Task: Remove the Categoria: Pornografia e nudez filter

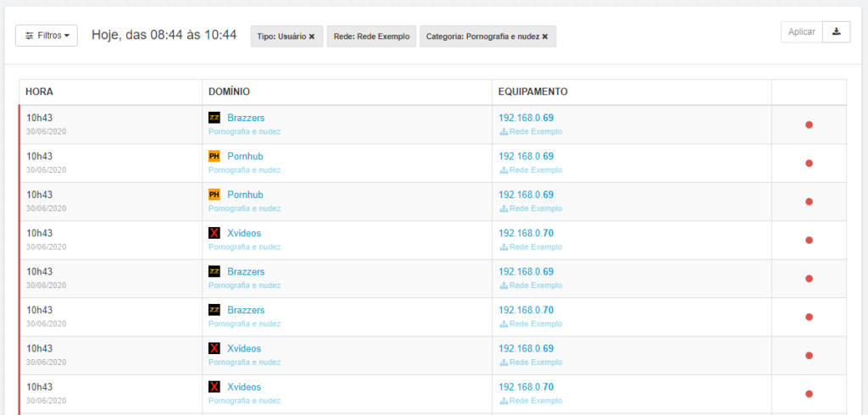Action: [545, 36]
